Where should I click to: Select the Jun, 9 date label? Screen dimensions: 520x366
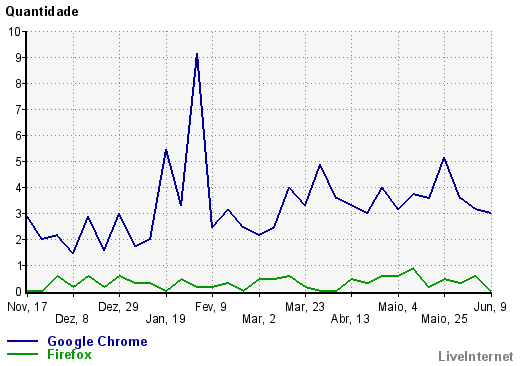tap(490, 307)
